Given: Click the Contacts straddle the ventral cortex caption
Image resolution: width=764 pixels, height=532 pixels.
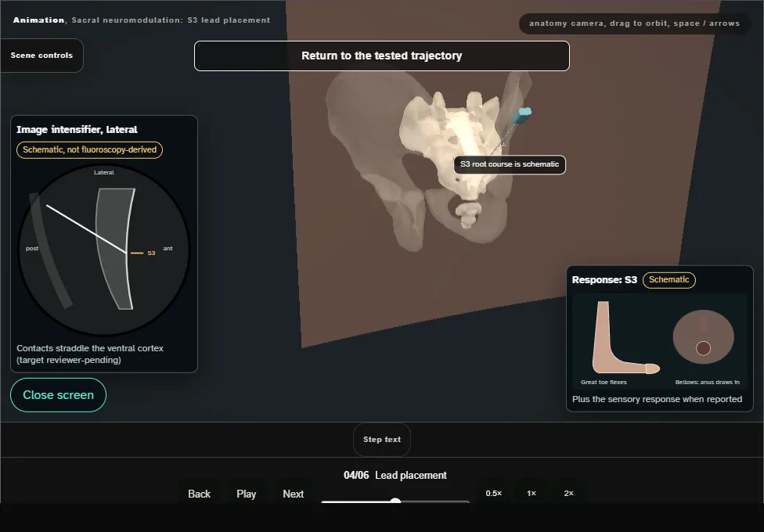Looking at the screenshot, I should pos(90,354).
